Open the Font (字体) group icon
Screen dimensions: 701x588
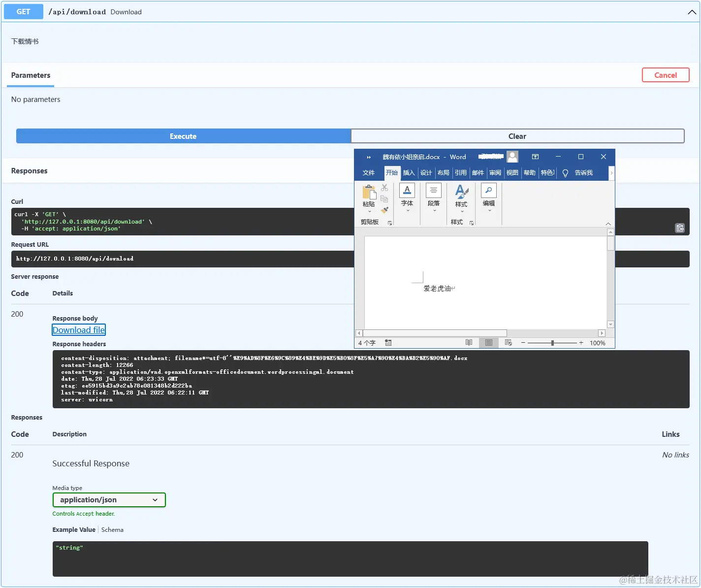[x=407, y=190]
